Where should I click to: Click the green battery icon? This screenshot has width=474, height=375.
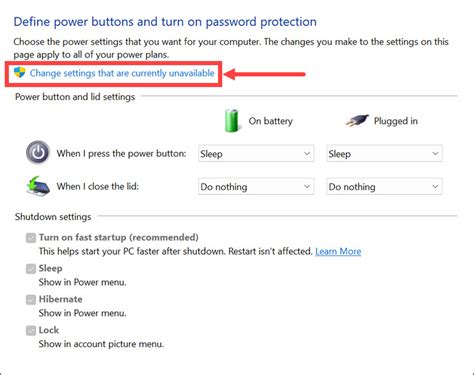pos(231,120)
